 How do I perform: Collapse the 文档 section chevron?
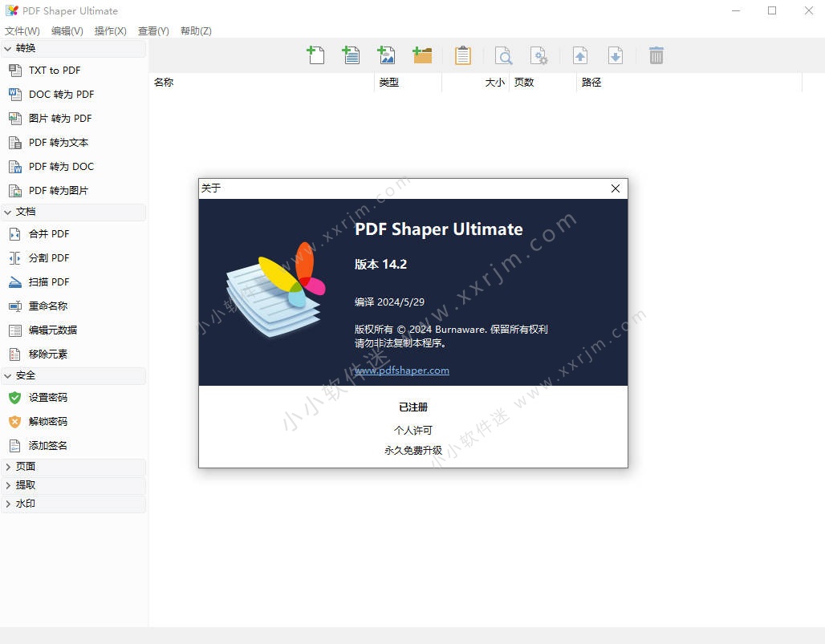tap(8, 212)
